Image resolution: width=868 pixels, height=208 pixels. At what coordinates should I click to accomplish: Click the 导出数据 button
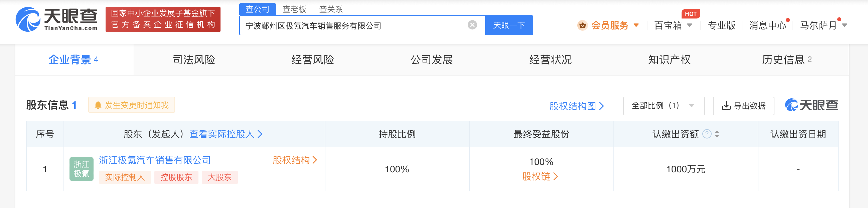click(743, 106)
